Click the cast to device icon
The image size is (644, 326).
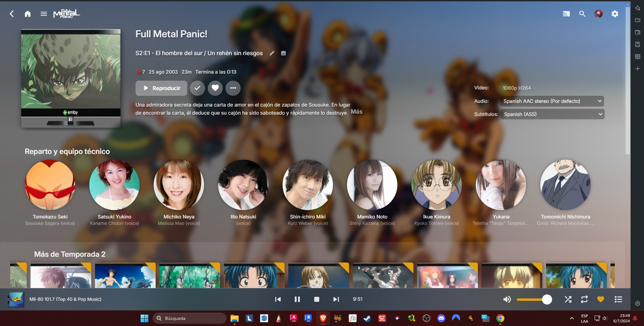pyautogui.click(x=566, y=14)
